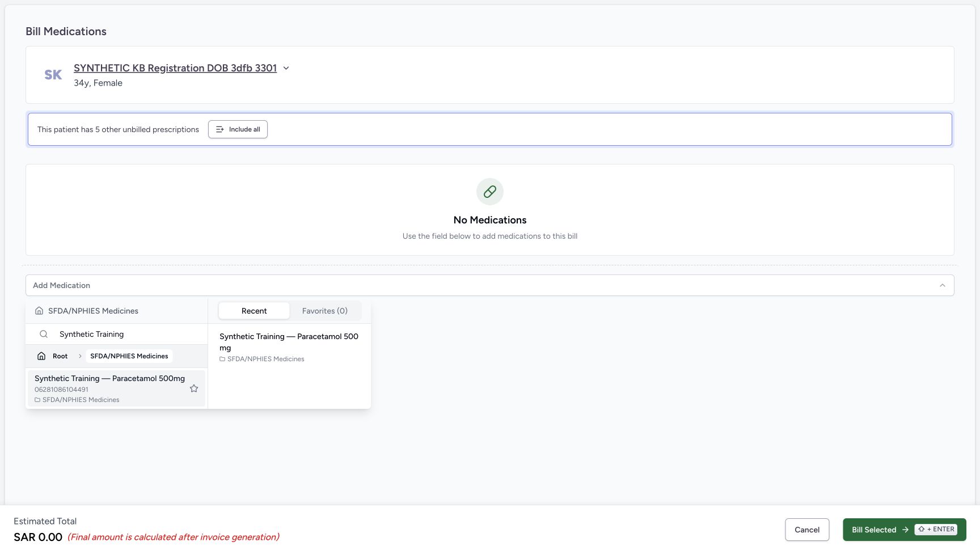Click the Bill Medications heading
The image size is (980, 554).
pos(66,31)
